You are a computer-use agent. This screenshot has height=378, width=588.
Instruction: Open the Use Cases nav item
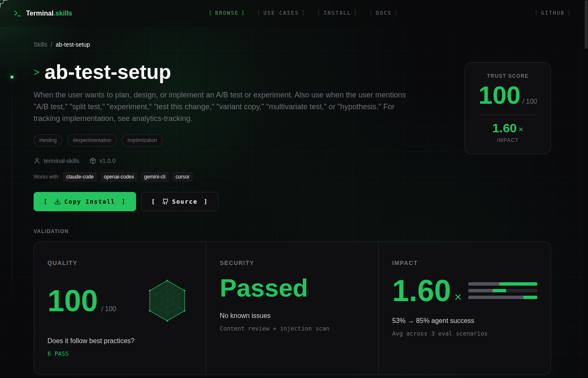281,13
